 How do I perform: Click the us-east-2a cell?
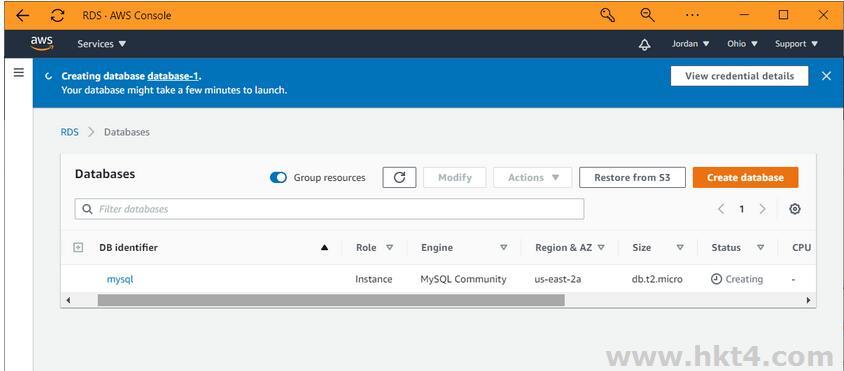[558, 279]
